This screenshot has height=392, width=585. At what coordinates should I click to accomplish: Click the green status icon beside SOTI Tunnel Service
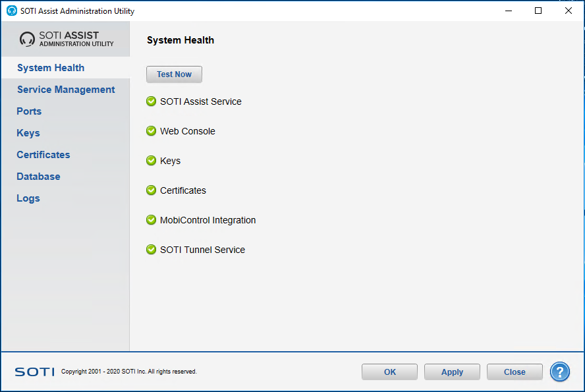pyautogui.click(x=151, y=250)
